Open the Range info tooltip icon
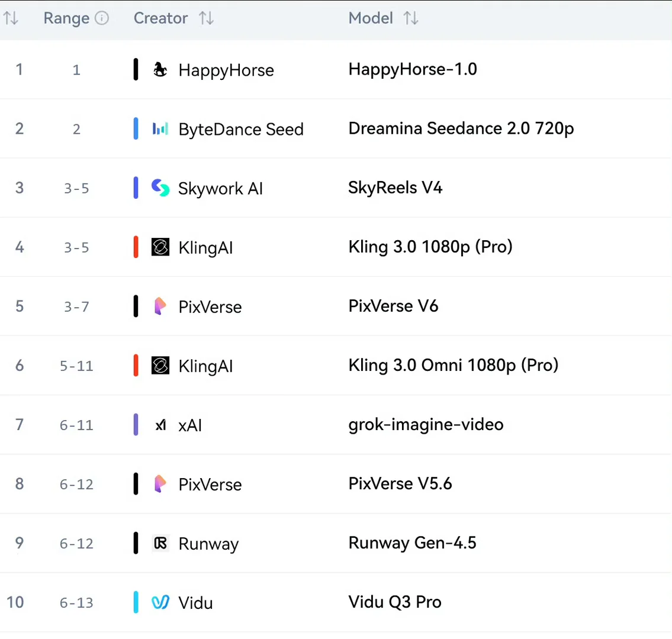 (x=102, y=18)
